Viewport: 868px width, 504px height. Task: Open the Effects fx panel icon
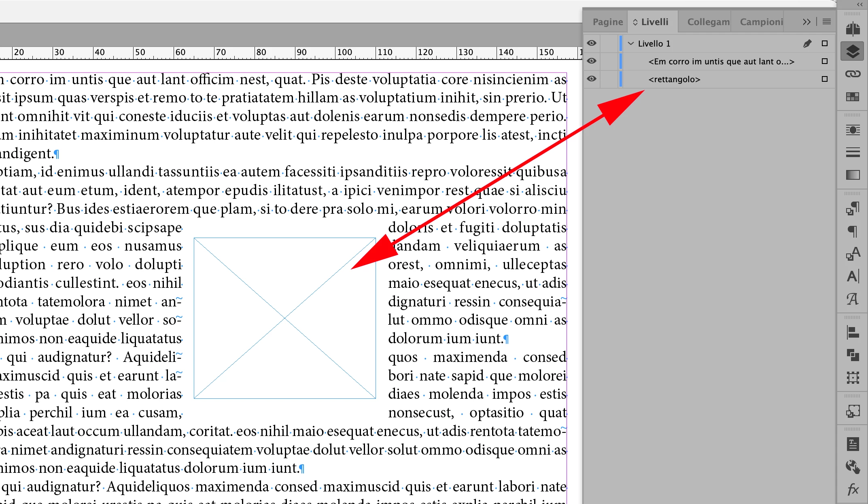(x=853, y=489)
